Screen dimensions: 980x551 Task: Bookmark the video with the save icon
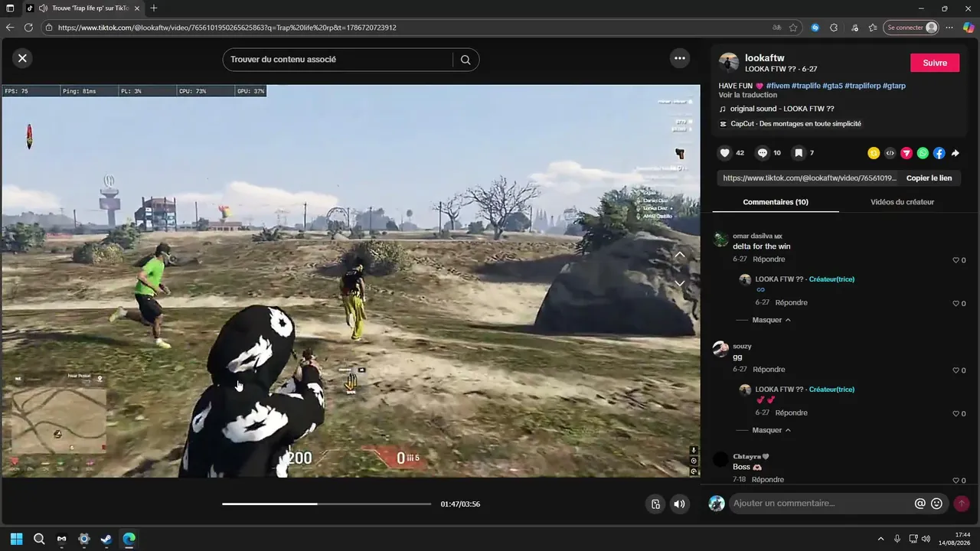(799, 153)
